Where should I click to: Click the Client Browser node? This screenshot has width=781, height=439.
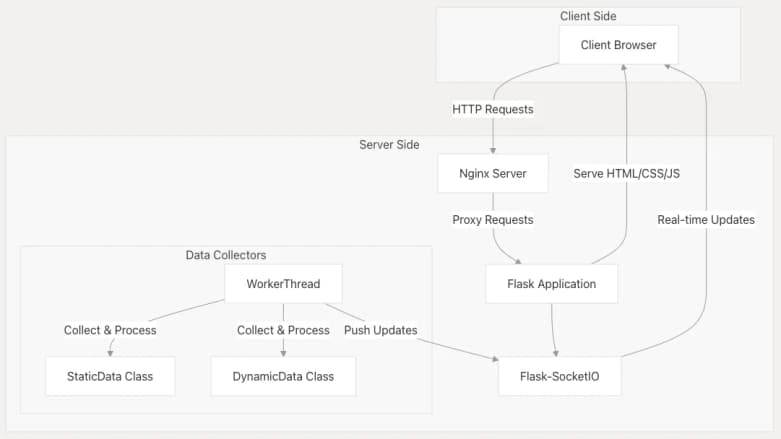tap(618, 45)
